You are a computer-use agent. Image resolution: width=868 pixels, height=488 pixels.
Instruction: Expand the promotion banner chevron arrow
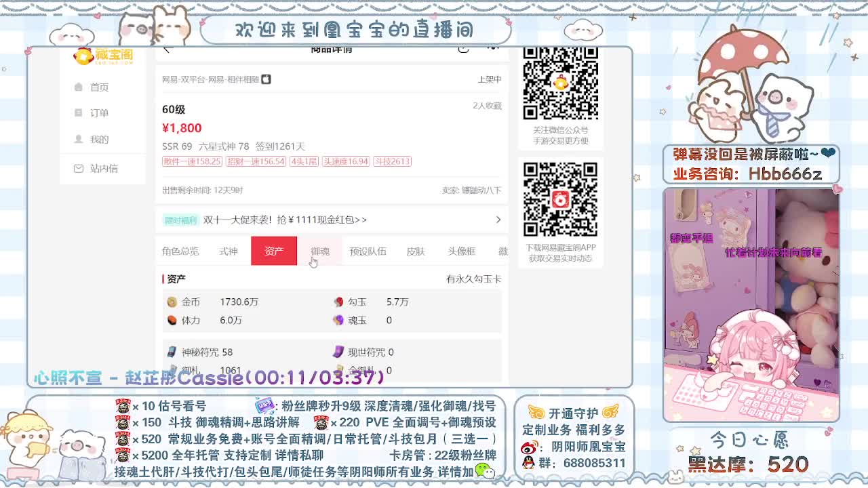tap(498, 220)
